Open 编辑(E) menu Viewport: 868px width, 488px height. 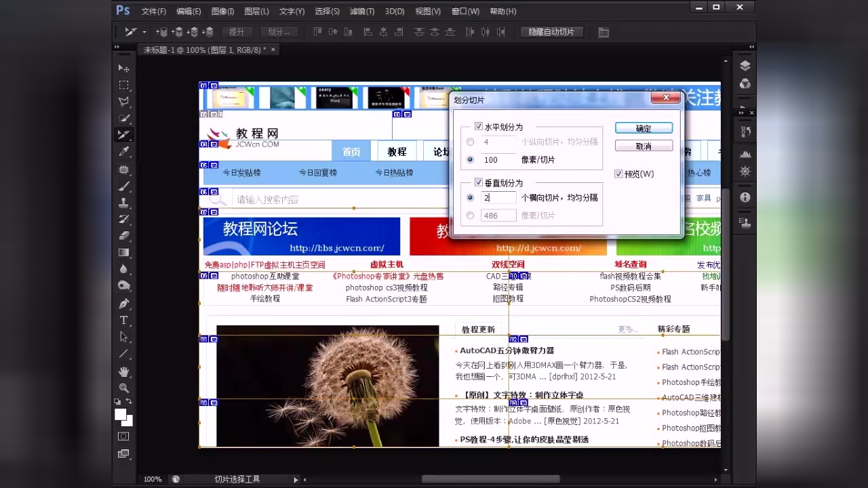pyautogui.click(x=189, y=12)
